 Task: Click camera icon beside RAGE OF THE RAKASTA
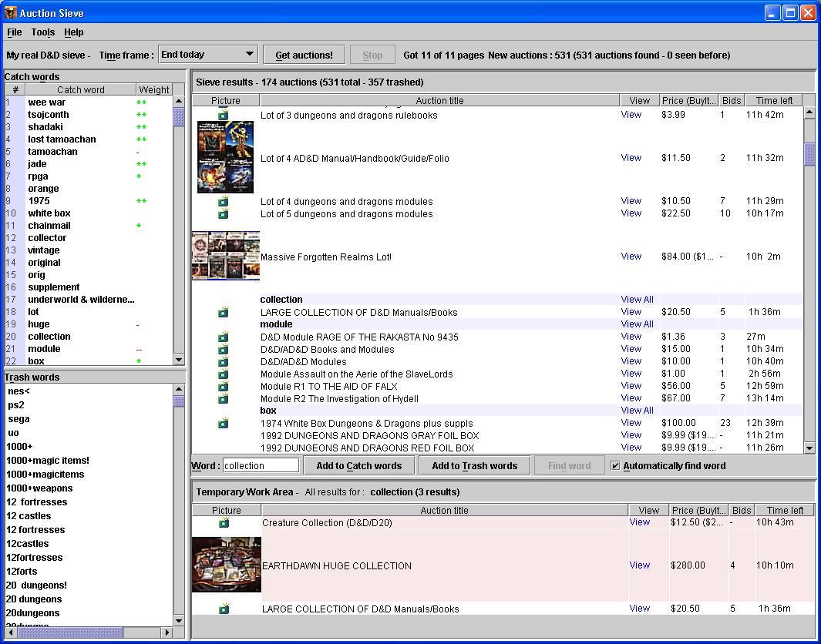click(223, 337)
